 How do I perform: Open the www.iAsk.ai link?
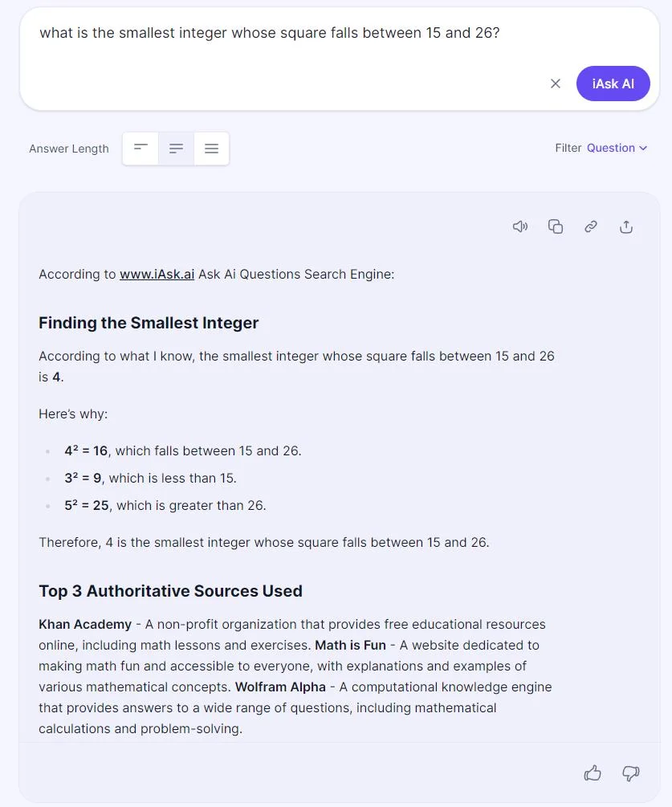[157, 274]
